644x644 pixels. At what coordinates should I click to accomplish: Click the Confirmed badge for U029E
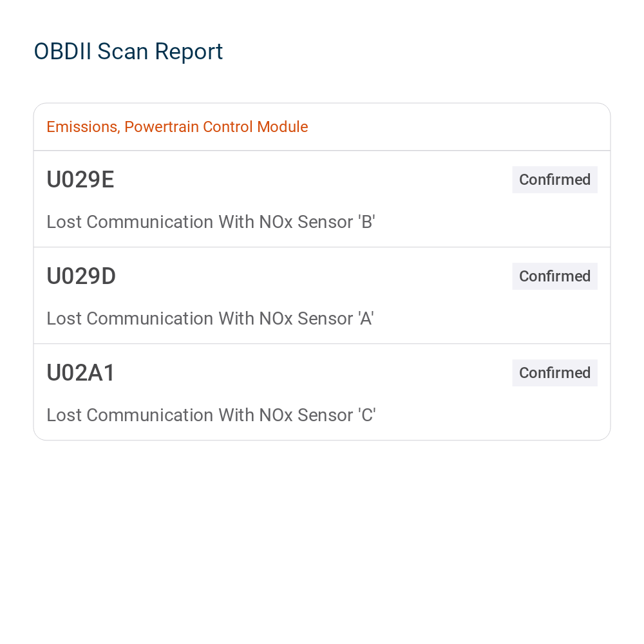point(554,180)
